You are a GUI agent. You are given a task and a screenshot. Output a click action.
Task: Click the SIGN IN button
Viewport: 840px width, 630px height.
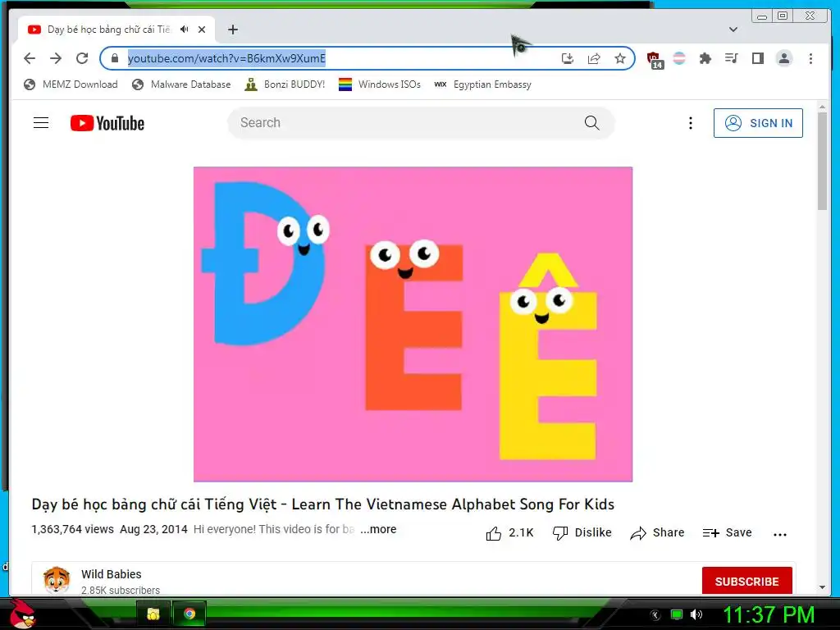758,123
